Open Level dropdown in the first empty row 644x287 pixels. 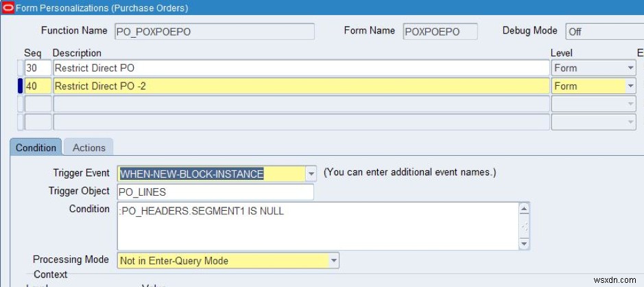[x=631, y=104]
